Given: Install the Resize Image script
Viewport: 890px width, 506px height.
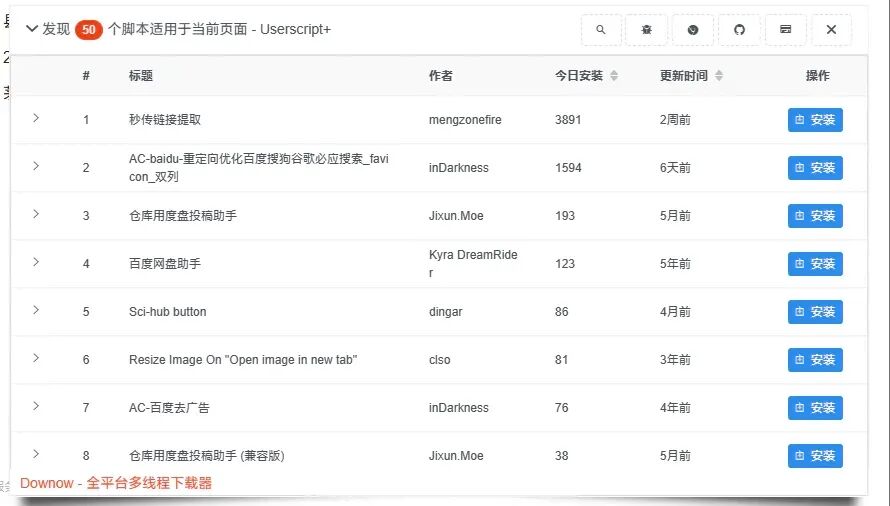Looking at the screenshot, I should (x=815, y=359).
